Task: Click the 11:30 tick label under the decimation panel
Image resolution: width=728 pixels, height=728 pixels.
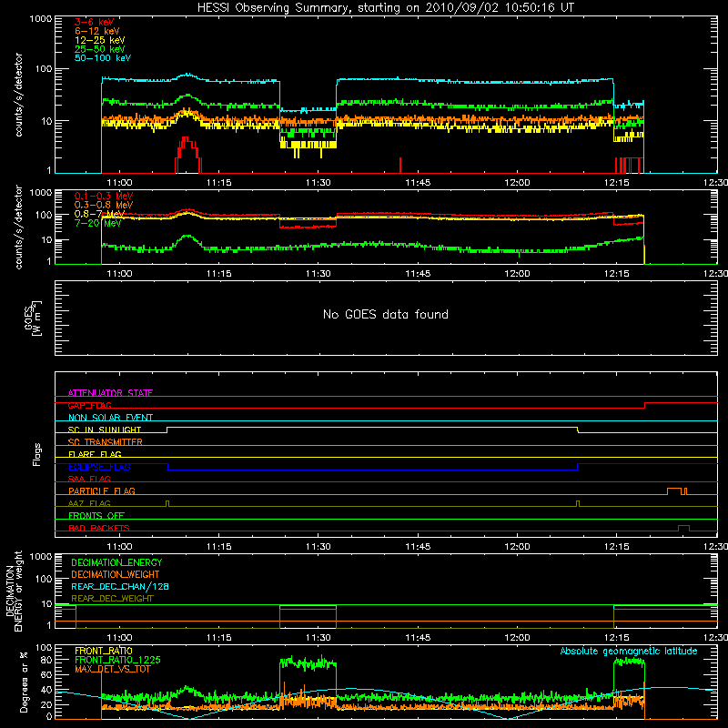Action: point(318,638)
